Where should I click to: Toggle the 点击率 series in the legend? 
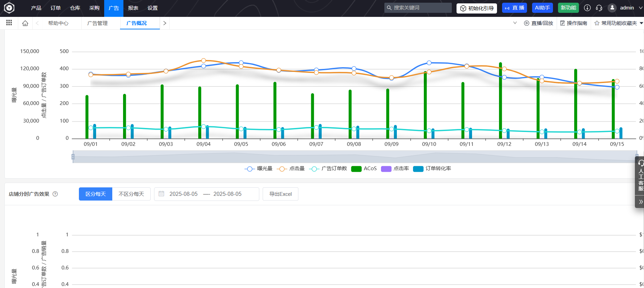[x=395, y=169]
